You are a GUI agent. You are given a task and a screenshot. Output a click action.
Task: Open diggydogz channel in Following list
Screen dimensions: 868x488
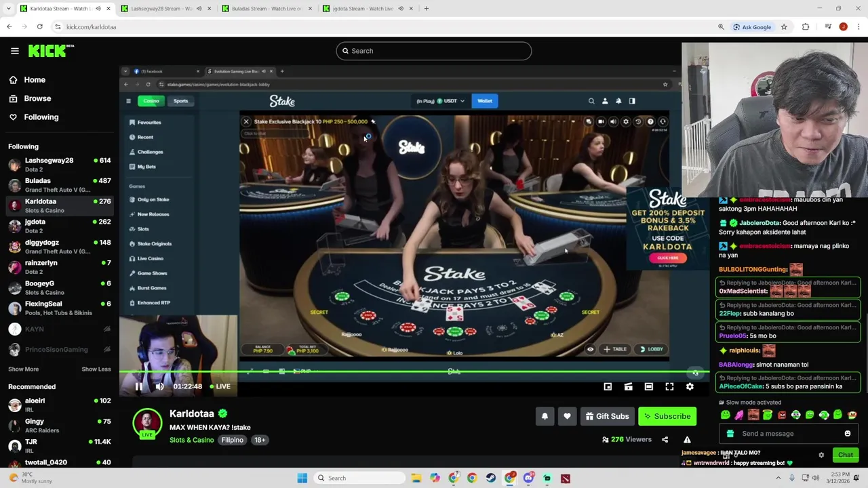pos(60,246)
